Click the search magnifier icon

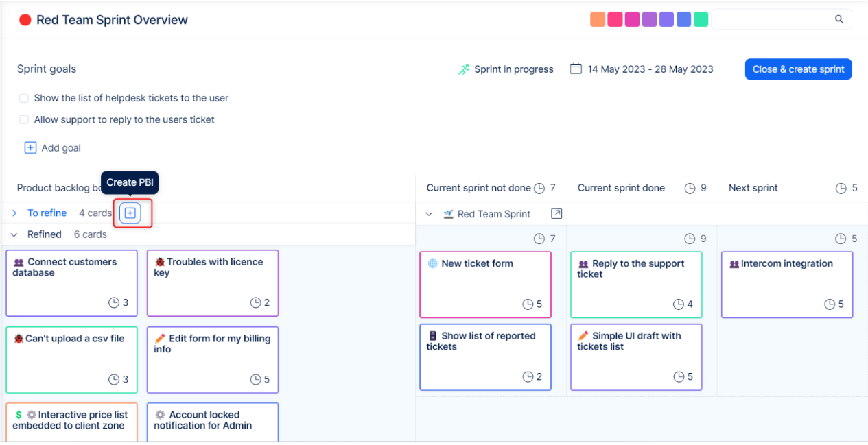[838, 19]
